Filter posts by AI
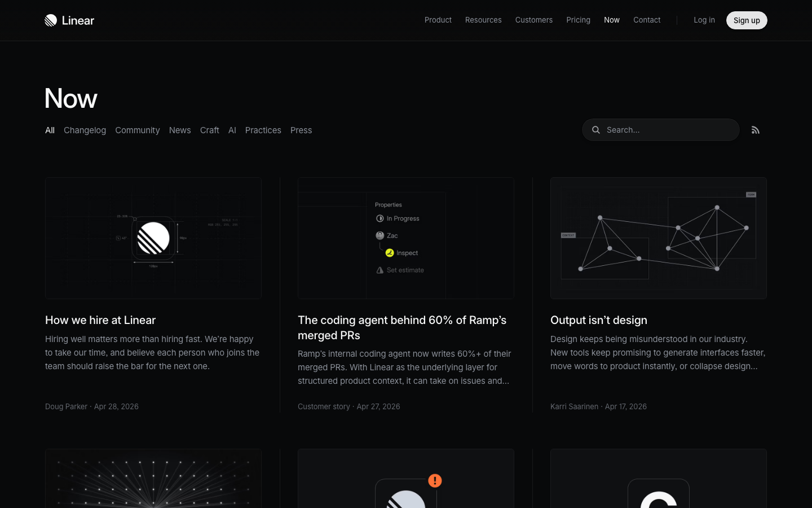Image resolution: width=812 pixels, height=508 pixels. pos(232,130)
